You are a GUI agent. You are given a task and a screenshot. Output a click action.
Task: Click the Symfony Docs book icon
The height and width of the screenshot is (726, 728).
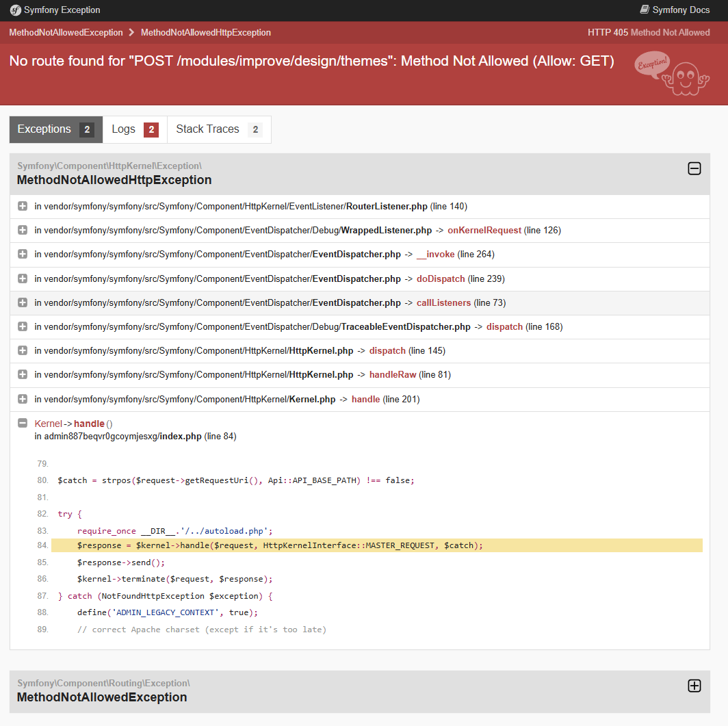(x=645, y=10)
